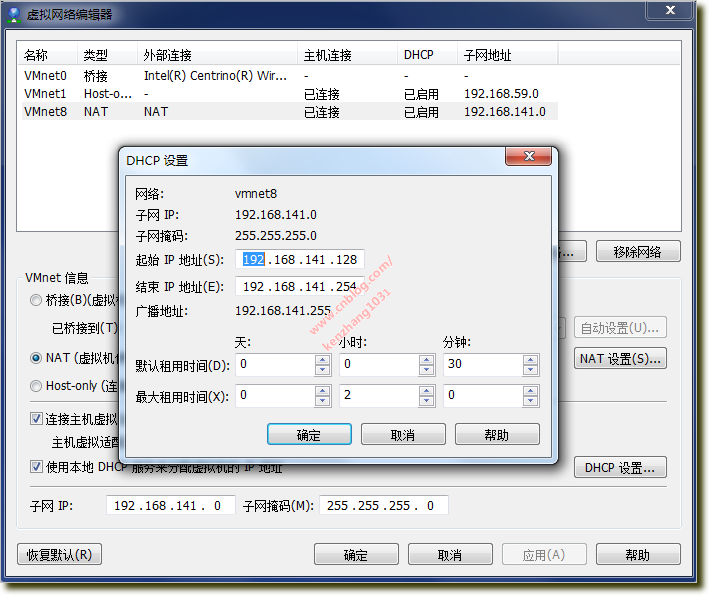Image resolution: width=709 pixels, height=595 pixels.
Task: Close the 虚拟网络编辑器 window
Action: click(670, 10)
